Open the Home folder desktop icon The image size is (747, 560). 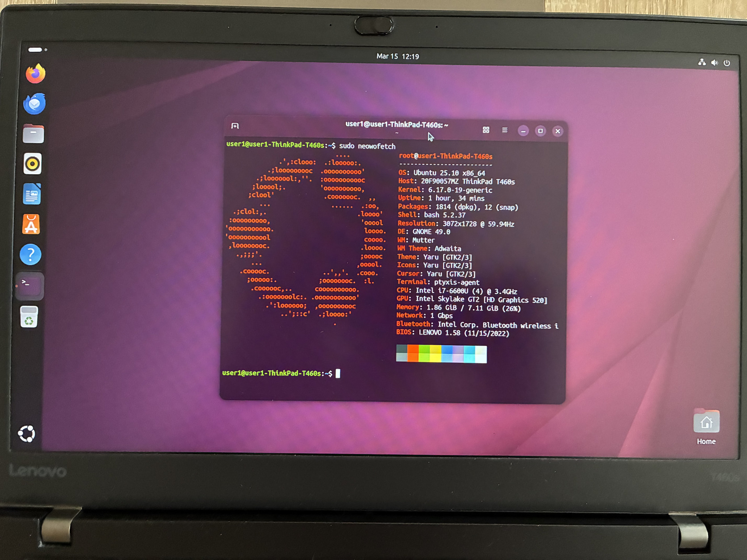[x=706, y=428]
